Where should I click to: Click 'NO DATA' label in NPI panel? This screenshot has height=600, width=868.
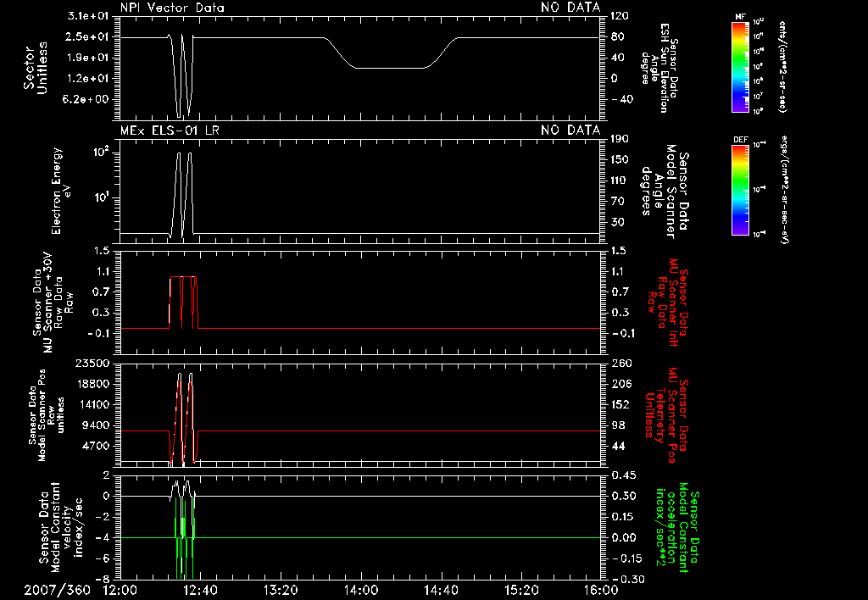click(x=570, y=8)
